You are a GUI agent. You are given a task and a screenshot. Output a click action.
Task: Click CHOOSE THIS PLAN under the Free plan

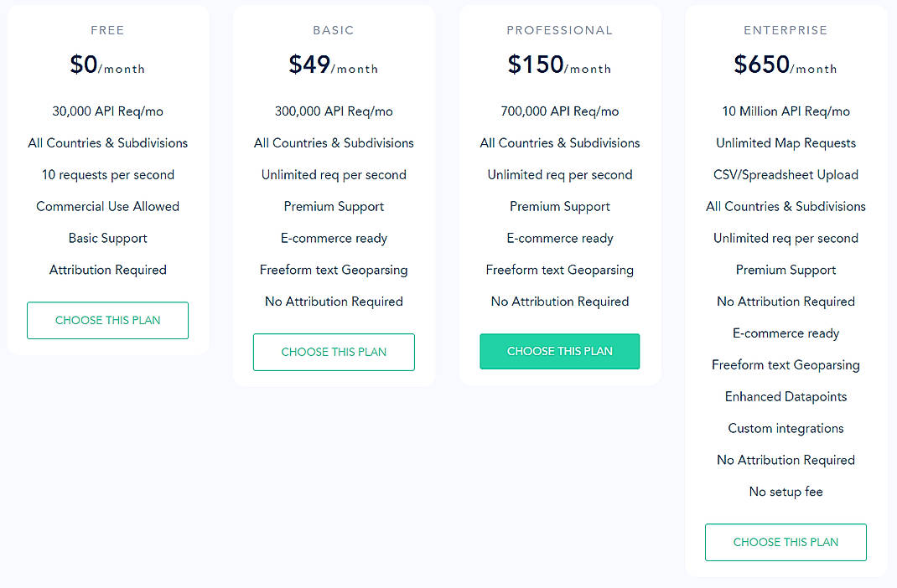107,320
